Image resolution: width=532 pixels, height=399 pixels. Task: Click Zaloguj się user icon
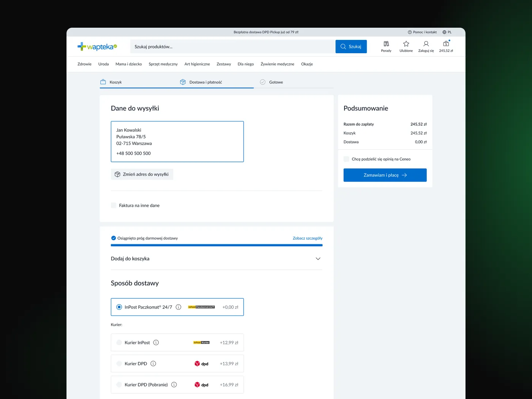(x=426, y=44)
